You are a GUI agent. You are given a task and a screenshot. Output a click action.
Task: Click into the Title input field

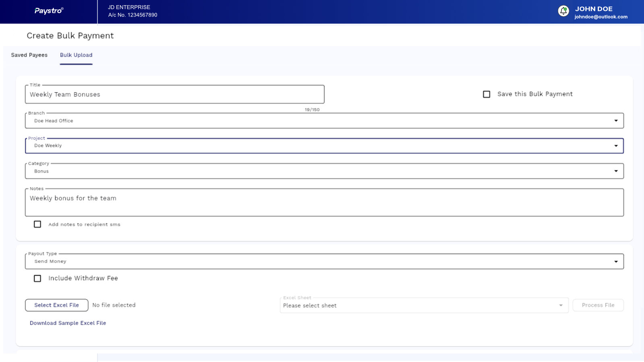coord(174,95)
